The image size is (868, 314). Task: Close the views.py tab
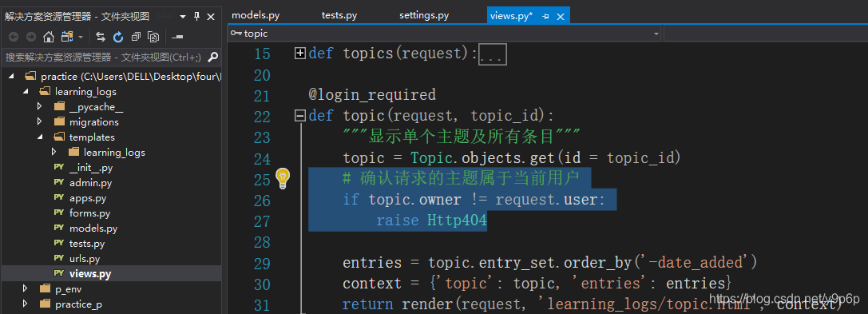coord(561,16)
